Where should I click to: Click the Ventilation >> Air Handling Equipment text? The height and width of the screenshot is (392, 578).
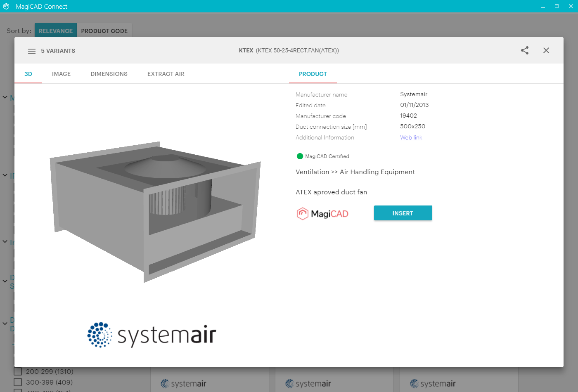355,172
